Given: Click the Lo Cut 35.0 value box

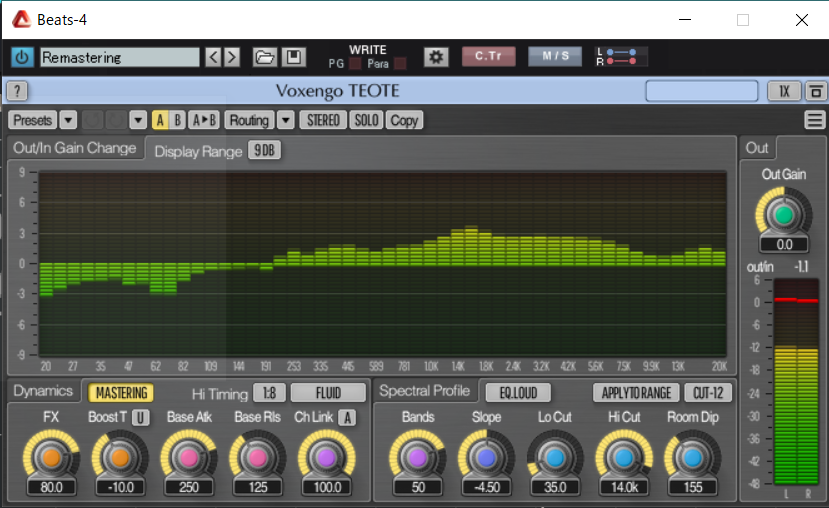Looking at the screenshot, I should (x=555, y=487).
